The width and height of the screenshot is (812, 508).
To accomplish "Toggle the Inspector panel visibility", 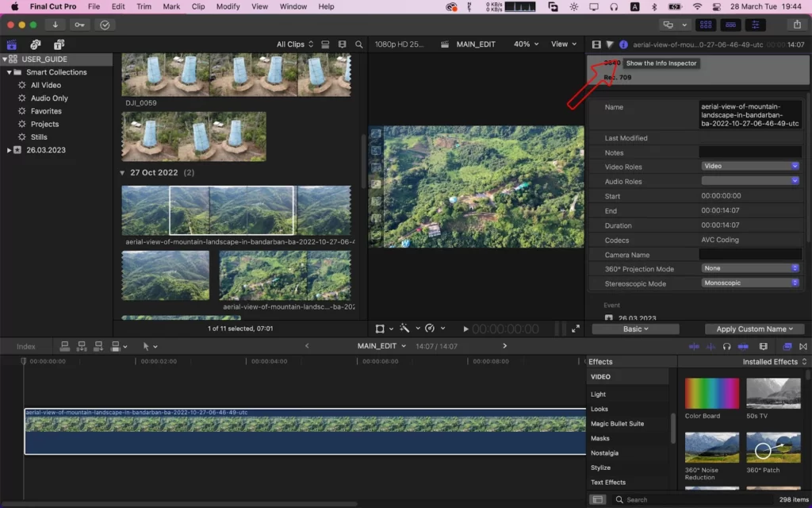I will pyautogui.click(x=756, y=25).
